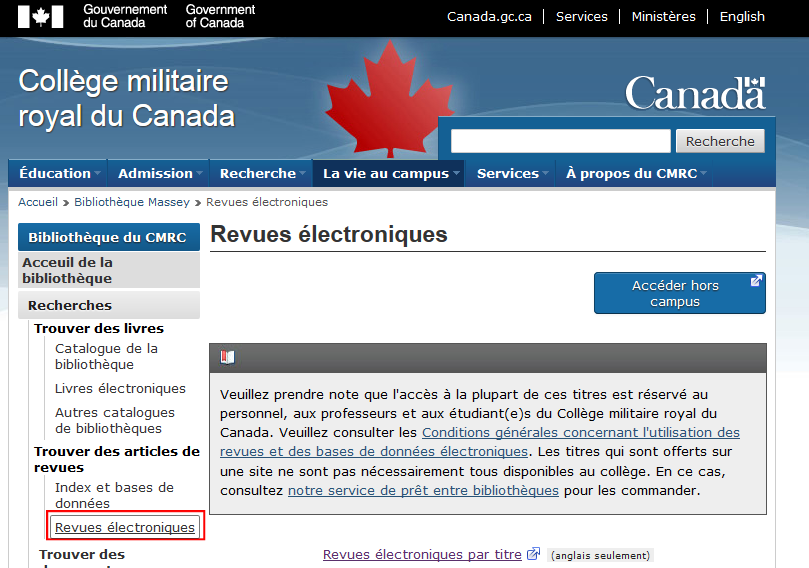Click the Revues électroniques page heading

pyautogui.click(x=329, y=234)
